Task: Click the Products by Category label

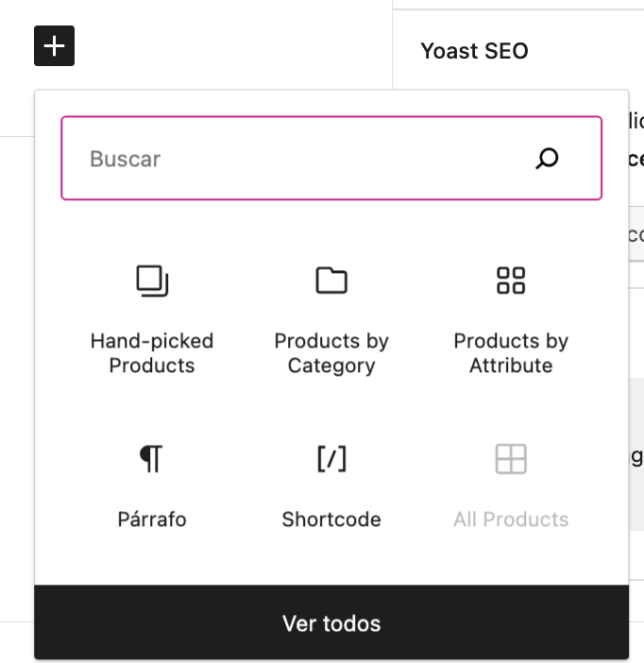Action: (331, 353)
